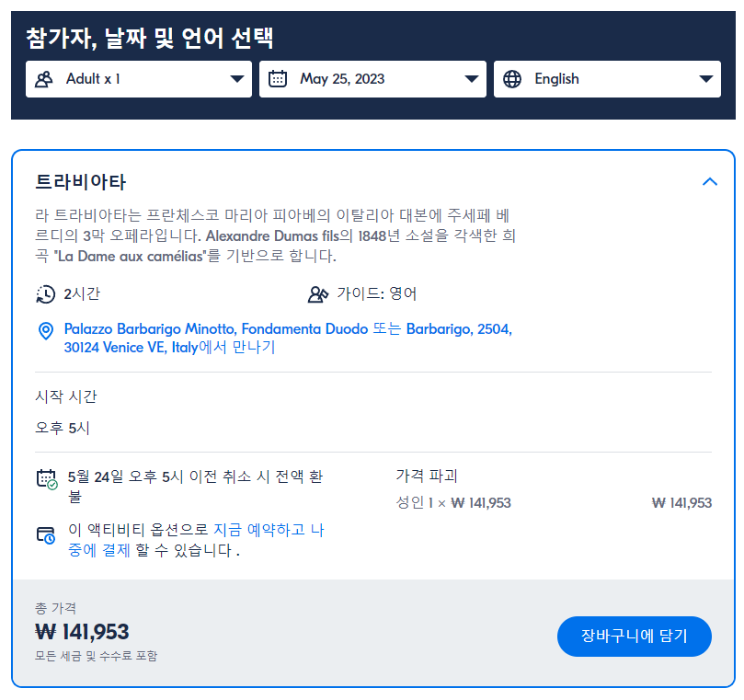
Task: Click the participants people icon
Action: click(x=43, y=79)
